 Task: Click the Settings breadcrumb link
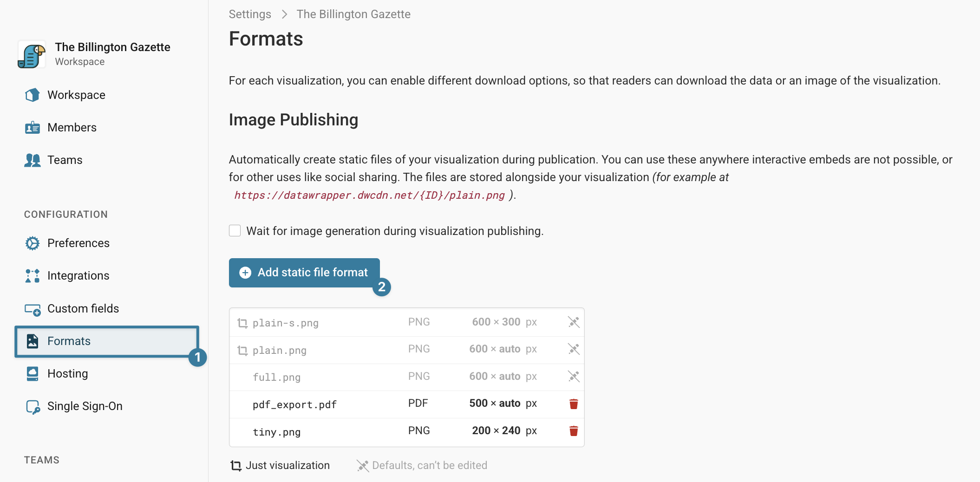click(250, 14)
